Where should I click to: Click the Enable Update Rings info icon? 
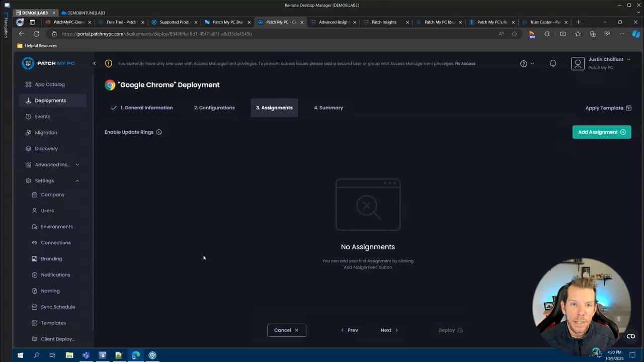pos(159,132)
